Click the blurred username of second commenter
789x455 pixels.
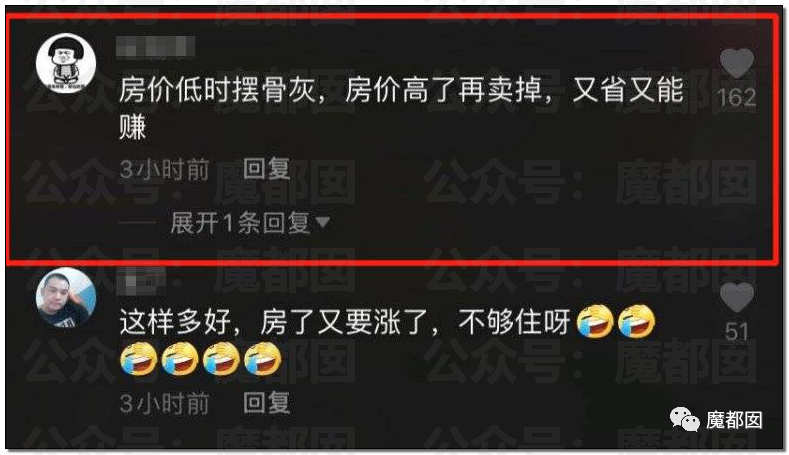141,282
